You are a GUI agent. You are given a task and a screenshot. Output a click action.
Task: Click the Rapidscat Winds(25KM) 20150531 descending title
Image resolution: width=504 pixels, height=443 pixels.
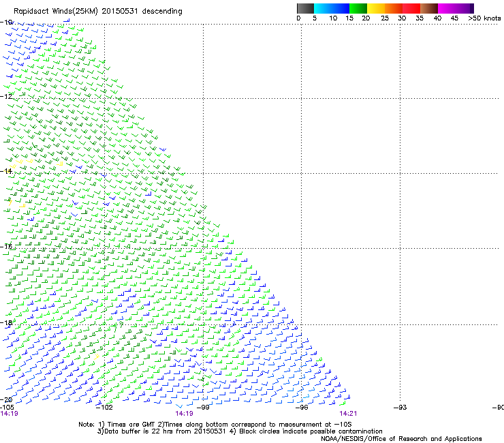click(x=97, y=12)
